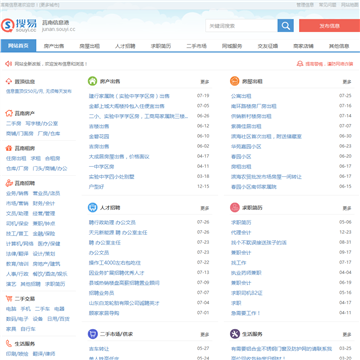Open the 人才招聘 nav tab

pos(125,46)
